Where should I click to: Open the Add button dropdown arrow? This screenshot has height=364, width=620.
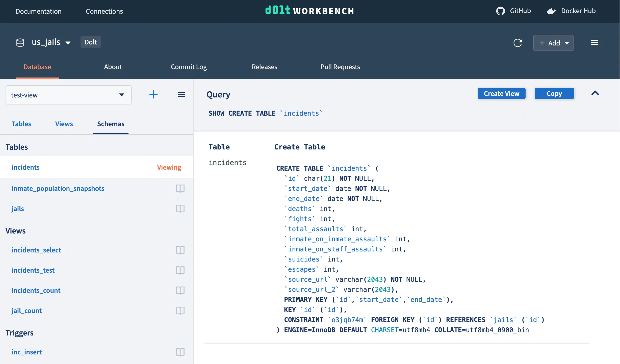click(x=566, y=43)
